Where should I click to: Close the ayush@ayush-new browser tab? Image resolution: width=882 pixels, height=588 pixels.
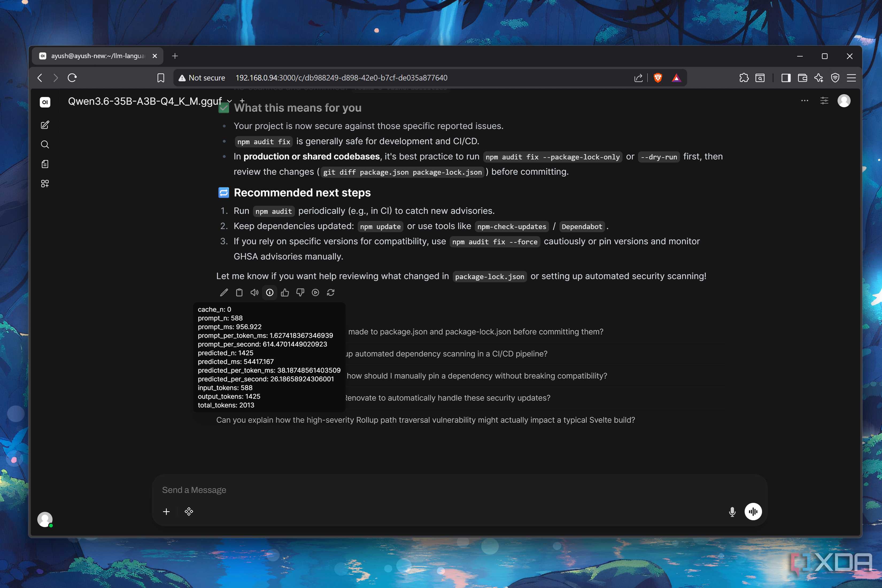154,56
